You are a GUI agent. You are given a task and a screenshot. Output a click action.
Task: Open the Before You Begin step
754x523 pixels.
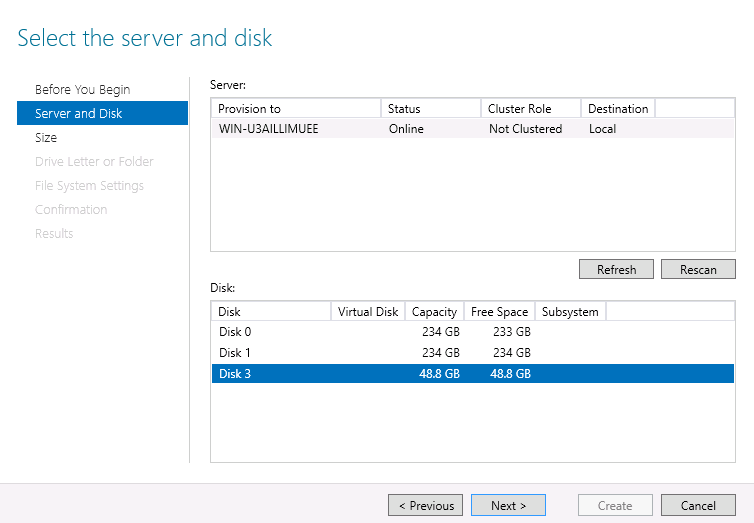pos(82,89)
